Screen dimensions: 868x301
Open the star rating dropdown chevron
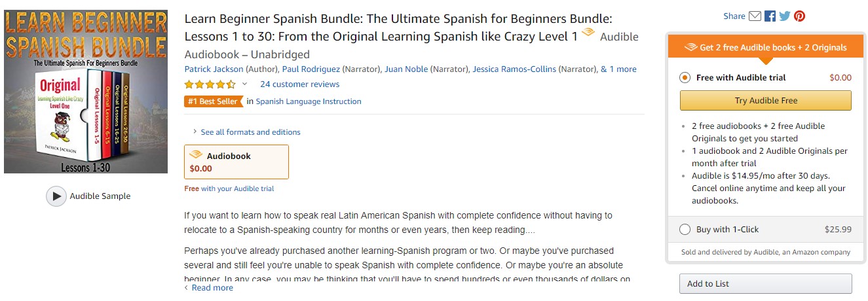244,84
